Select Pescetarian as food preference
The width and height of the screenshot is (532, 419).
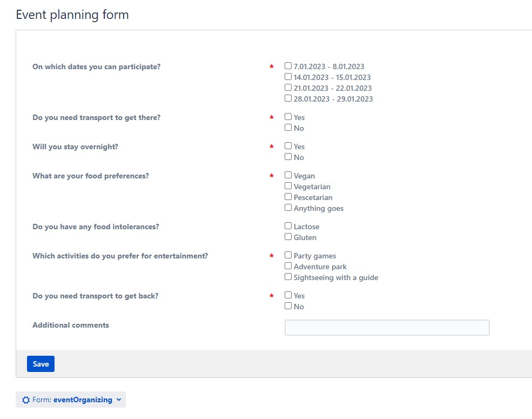pyautogui.click(x=288, y=196)
